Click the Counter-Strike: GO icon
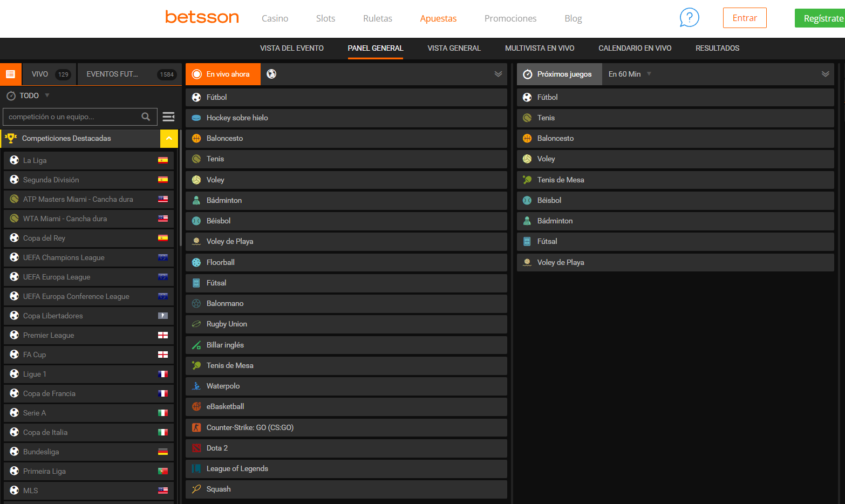The width and height of the screenshot is (845, 504). [196, 427]
